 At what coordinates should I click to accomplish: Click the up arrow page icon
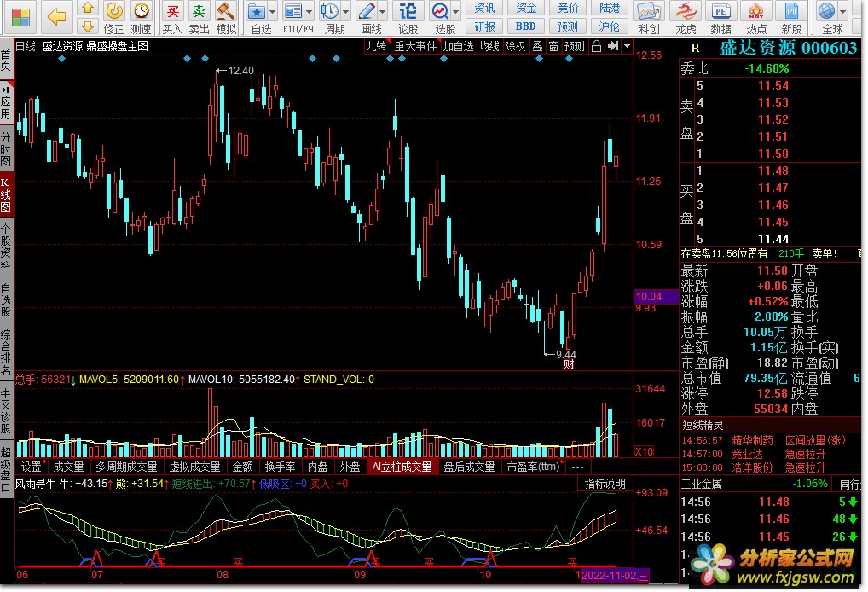coord(88,9)
